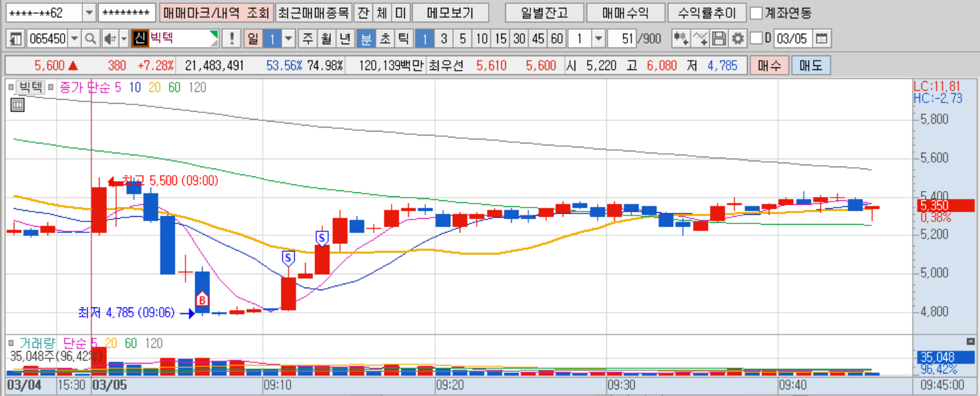This screenshot has width=980, height=396.
Task: Select the 초 second period toggle
Action: 384,39
